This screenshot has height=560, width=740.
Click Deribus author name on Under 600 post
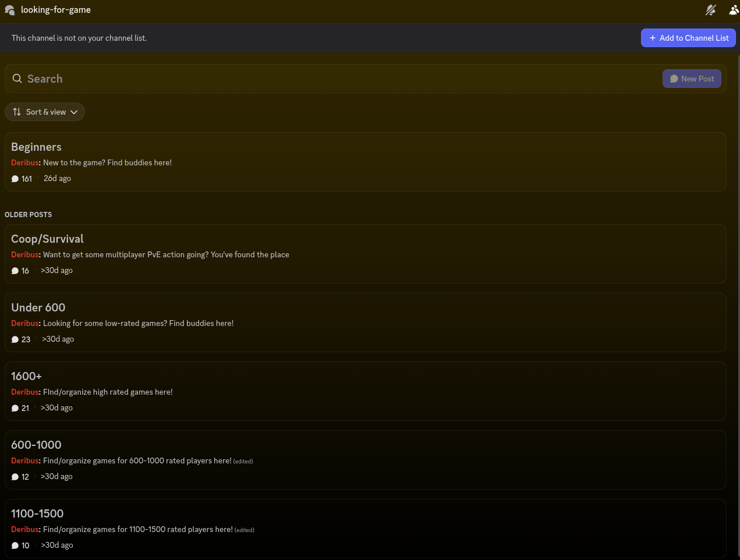[x=25, y=323]
